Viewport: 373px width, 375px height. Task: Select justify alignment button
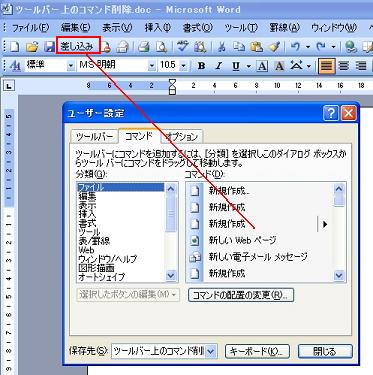(x=326, y=66)
